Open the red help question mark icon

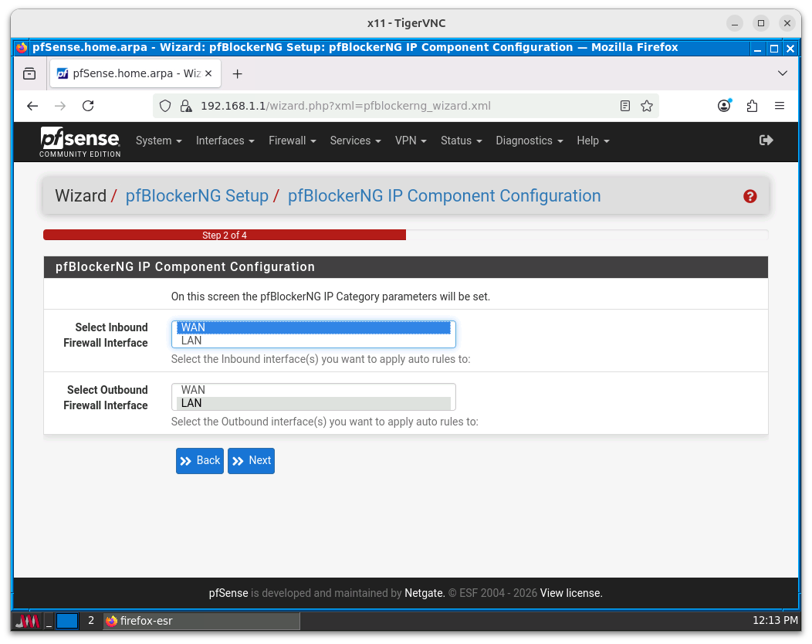[749, 196]
